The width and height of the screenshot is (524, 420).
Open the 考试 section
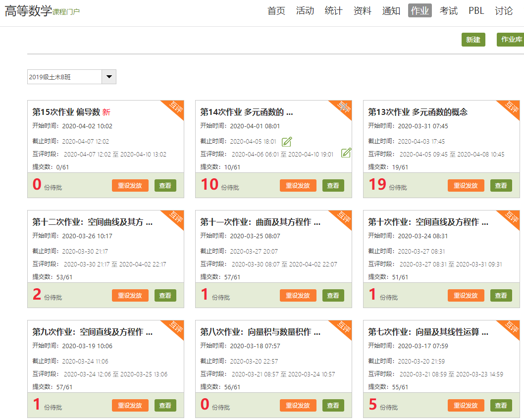click(x=448, y=11)
